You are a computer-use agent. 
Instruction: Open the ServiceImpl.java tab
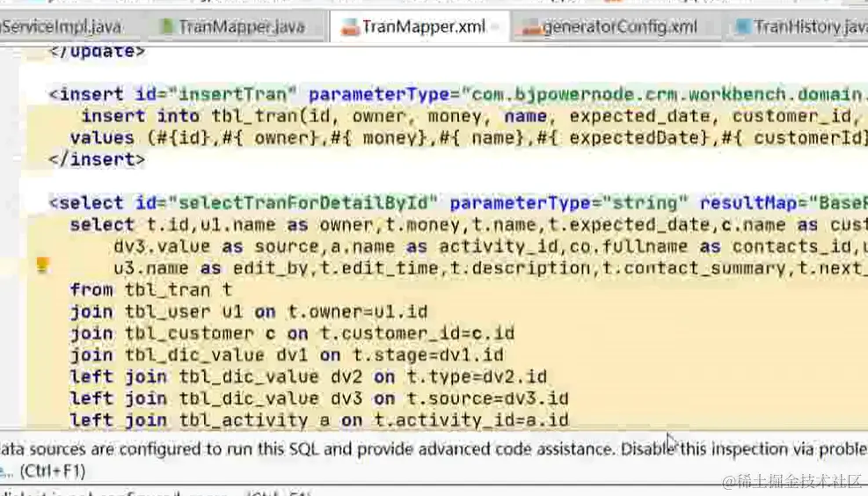61,26
